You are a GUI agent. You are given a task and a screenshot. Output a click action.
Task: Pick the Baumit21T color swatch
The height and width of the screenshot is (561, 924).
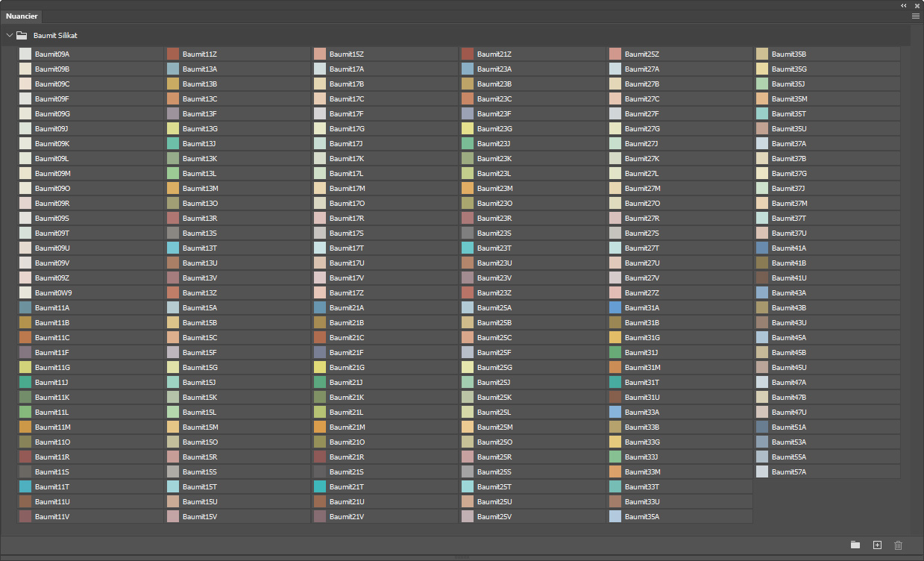(x=320, y=486)
